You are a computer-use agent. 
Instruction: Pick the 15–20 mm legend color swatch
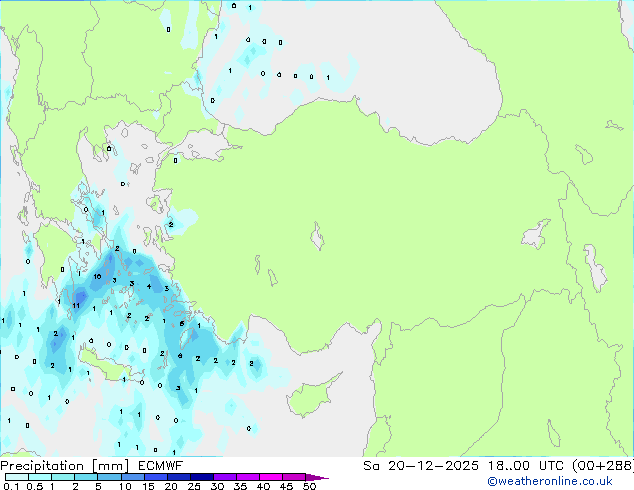[x=156, y=477]
